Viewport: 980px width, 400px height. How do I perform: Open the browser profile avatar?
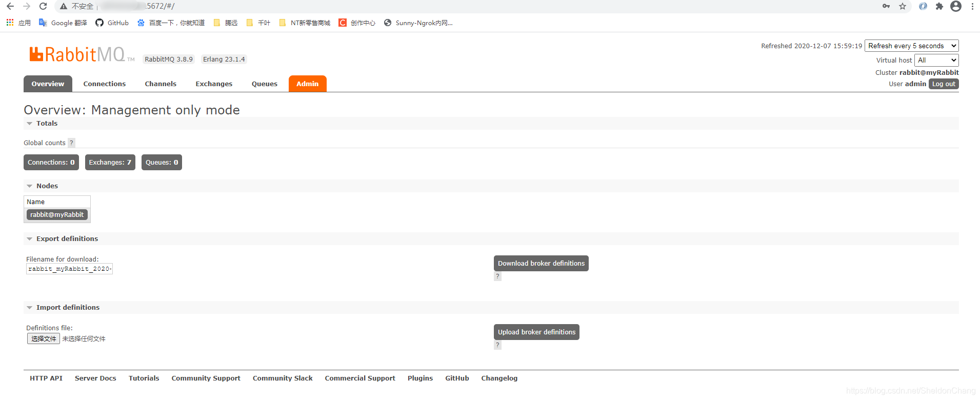pos(956,6)
